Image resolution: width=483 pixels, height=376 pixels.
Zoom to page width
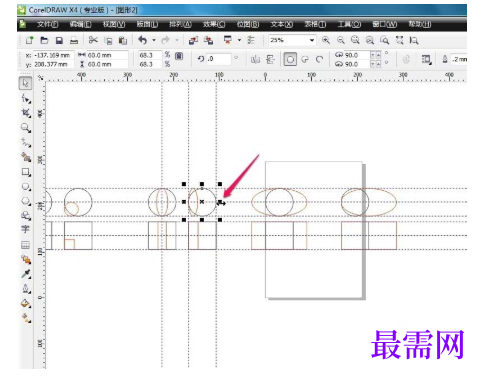(x=399, y=40)
